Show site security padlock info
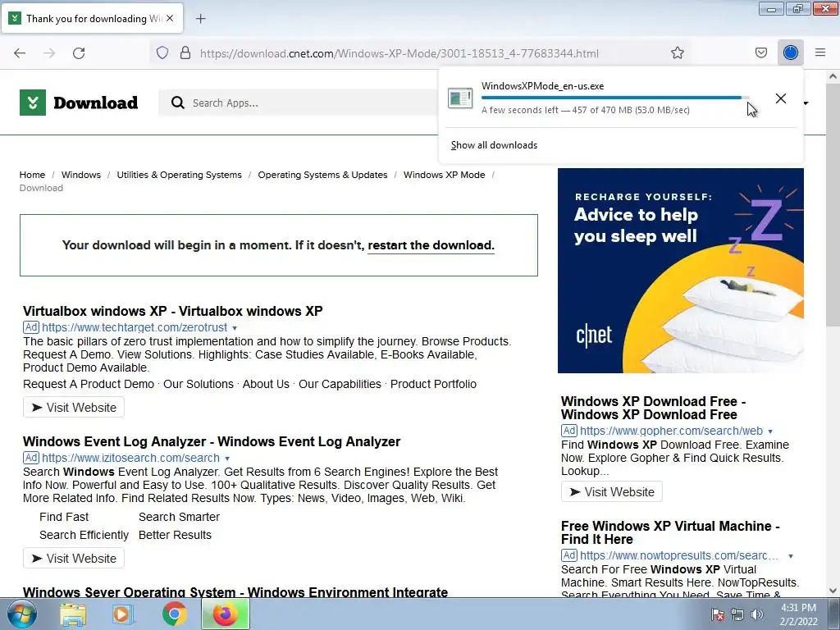The width and height of the screenshot is (840, 630). 185,52
